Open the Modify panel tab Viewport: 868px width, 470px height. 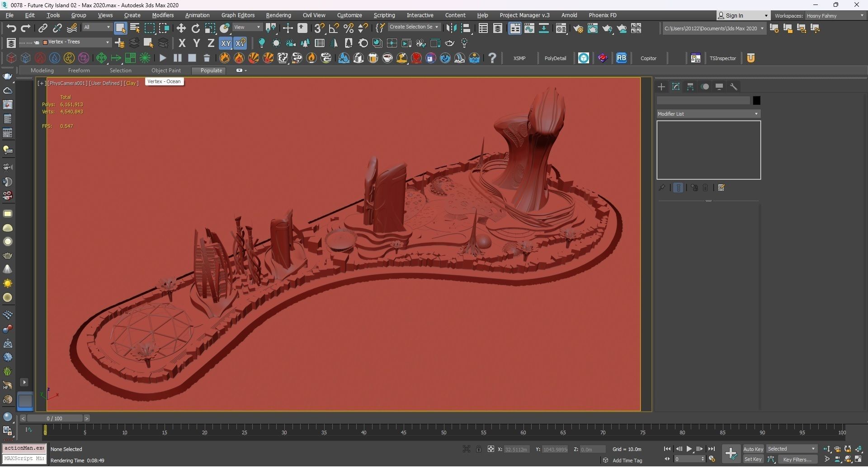coord(676,87)
